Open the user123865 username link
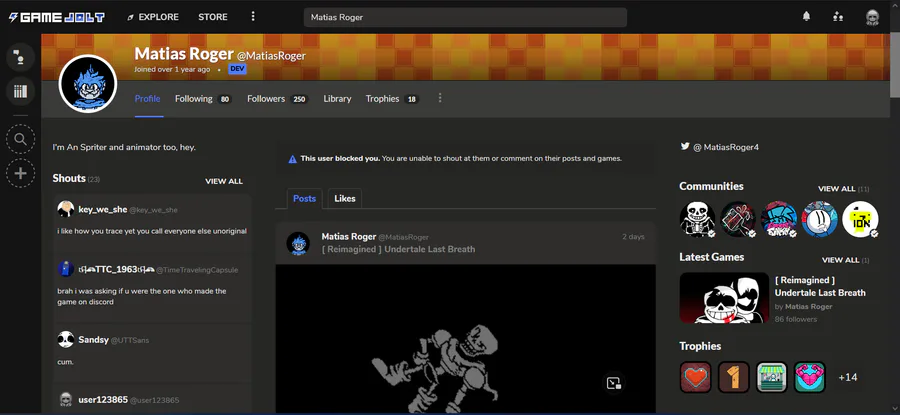Viewport: 900px width, 415px height. [103, 400]
